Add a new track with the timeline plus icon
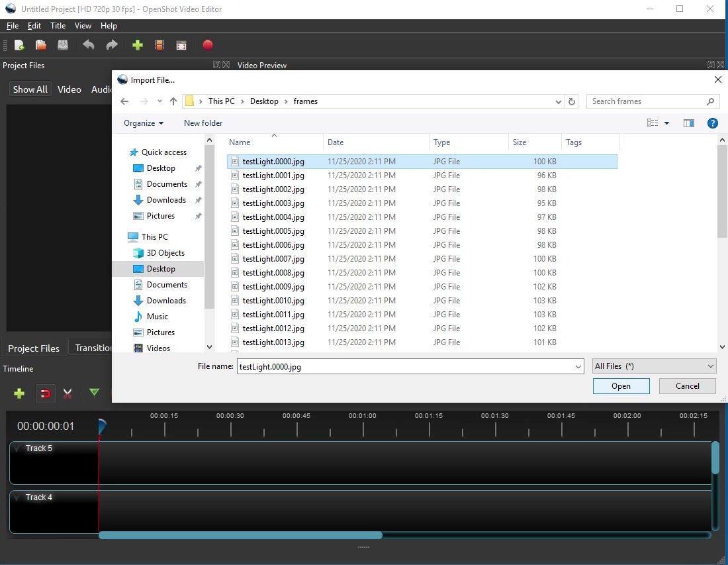This screenshot has height=565, width=728. (19, 393)
